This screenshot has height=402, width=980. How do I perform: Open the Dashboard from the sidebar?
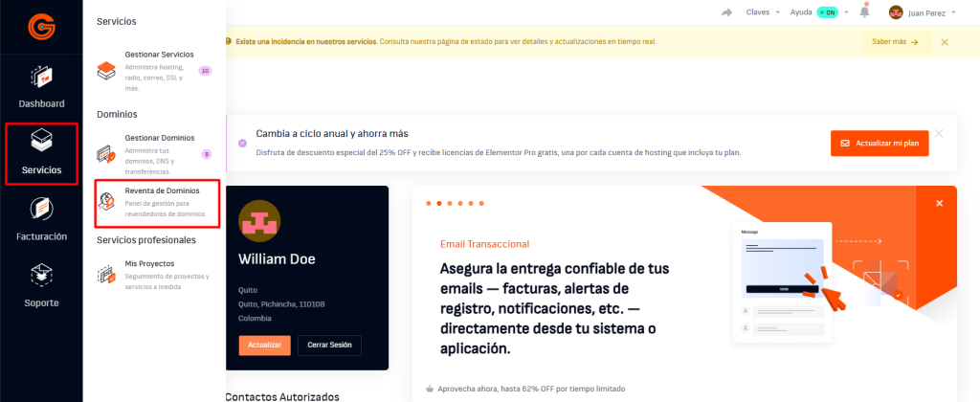(x=41, y=85)
